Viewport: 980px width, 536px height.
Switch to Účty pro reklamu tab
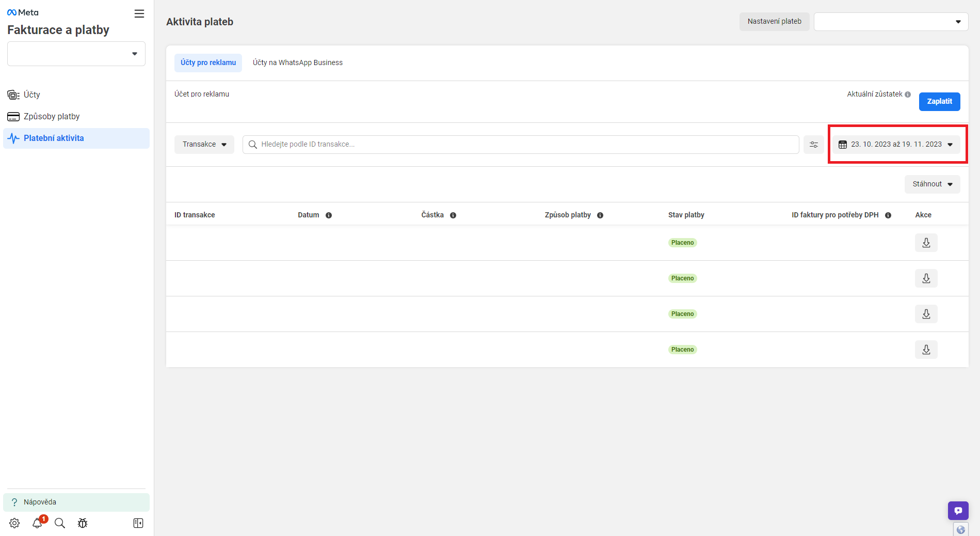coord(208,62)
